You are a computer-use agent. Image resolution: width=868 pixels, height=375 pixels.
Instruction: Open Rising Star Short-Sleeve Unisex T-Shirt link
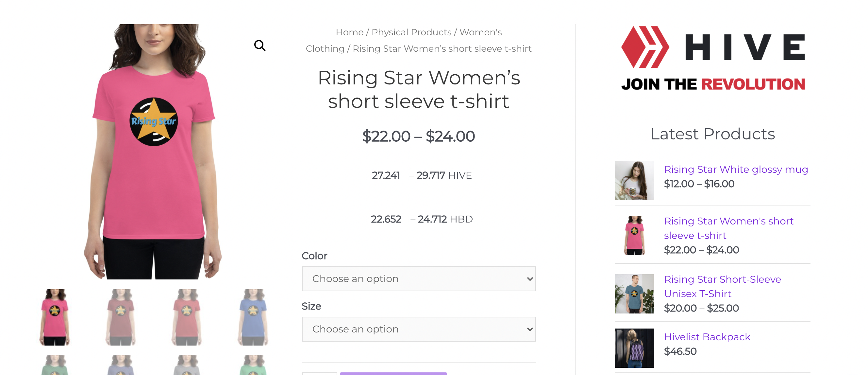[x=722, y=286]
